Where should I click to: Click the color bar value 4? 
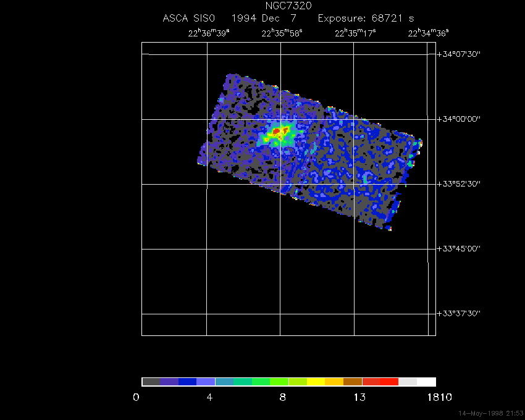(209, 398)
